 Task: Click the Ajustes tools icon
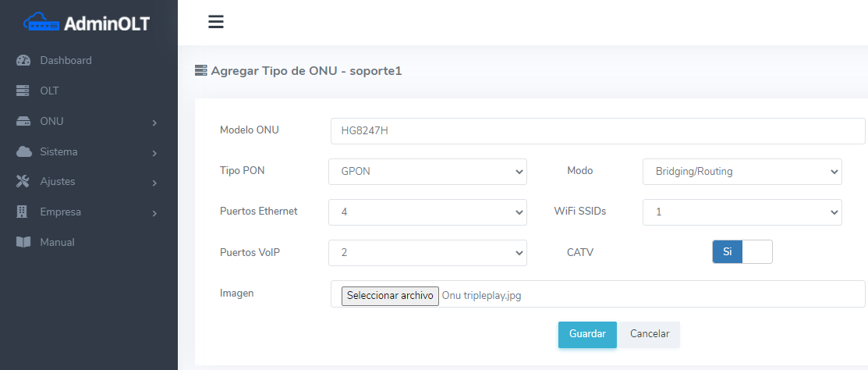click(23, 182)
